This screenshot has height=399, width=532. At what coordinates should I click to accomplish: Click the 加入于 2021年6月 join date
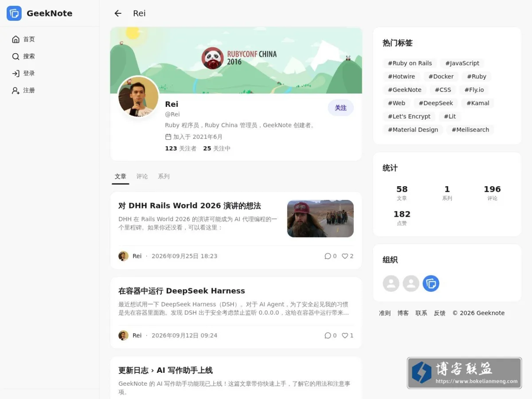pos(194,137)
